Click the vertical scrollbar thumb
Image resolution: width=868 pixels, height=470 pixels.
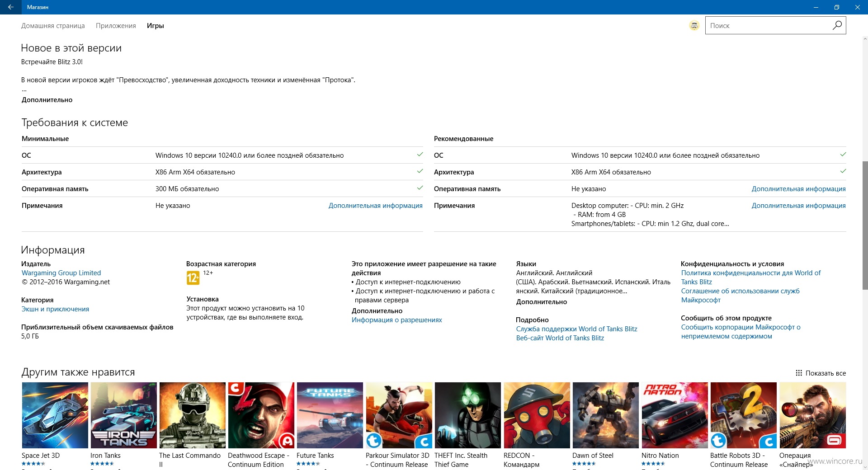865,225
